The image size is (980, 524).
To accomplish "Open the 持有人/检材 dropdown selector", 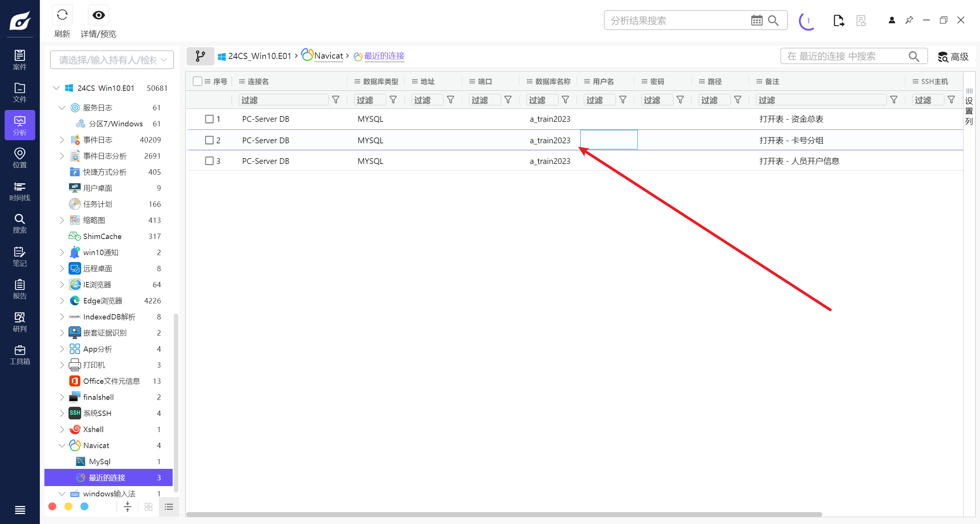I will tap(112, 60).
